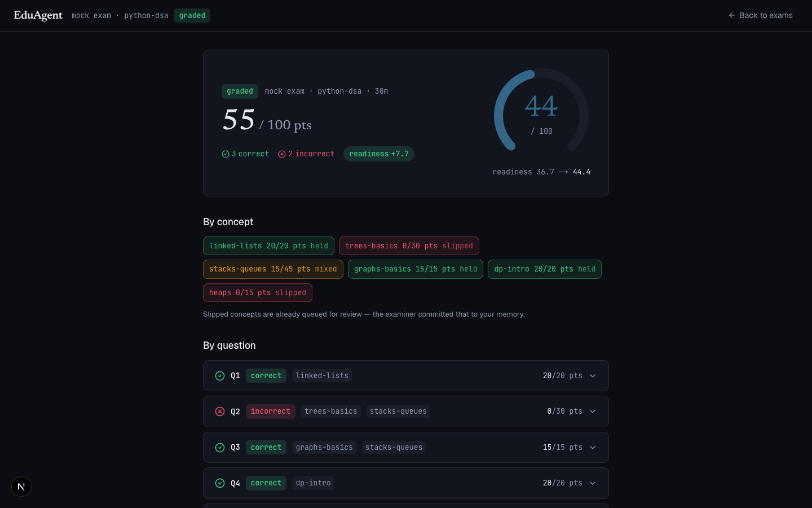Click the Q1 green check circle icon

point(220,376)
